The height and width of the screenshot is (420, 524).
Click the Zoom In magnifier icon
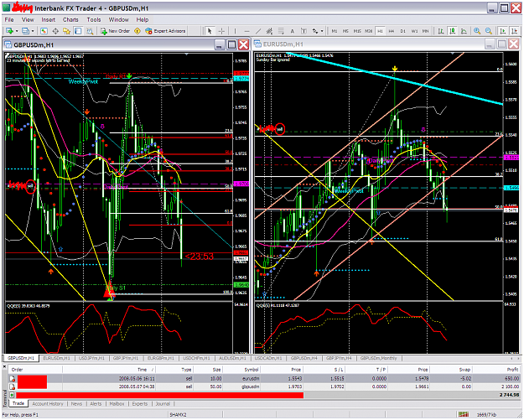coord(477,31)
